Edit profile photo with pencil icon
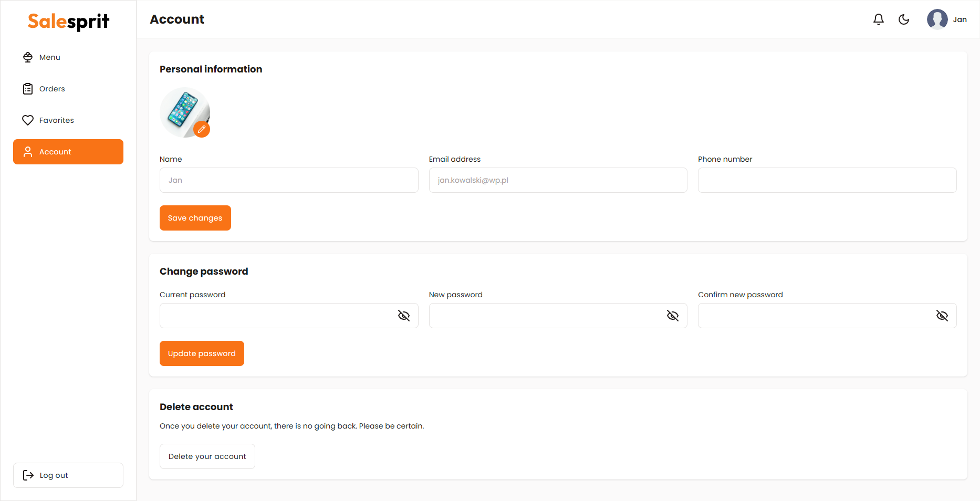Image resolution: width=980 pixels, height=501 pixels. click(x=202, y=129)
